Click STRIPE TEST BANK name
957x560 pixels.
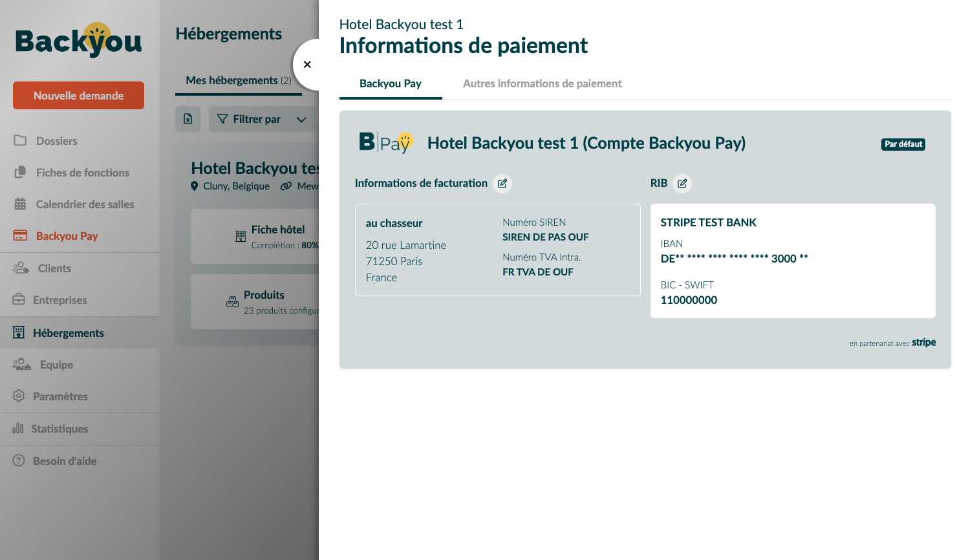[709, 222]
